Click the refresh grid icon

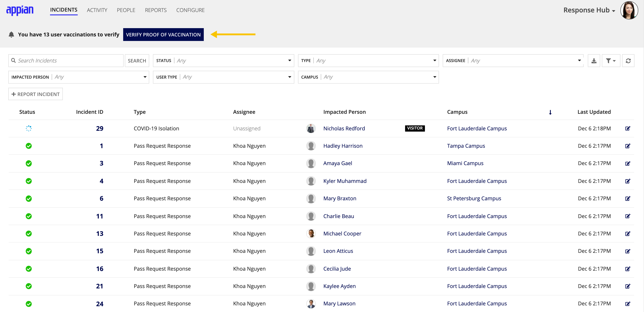click(628, 61)
